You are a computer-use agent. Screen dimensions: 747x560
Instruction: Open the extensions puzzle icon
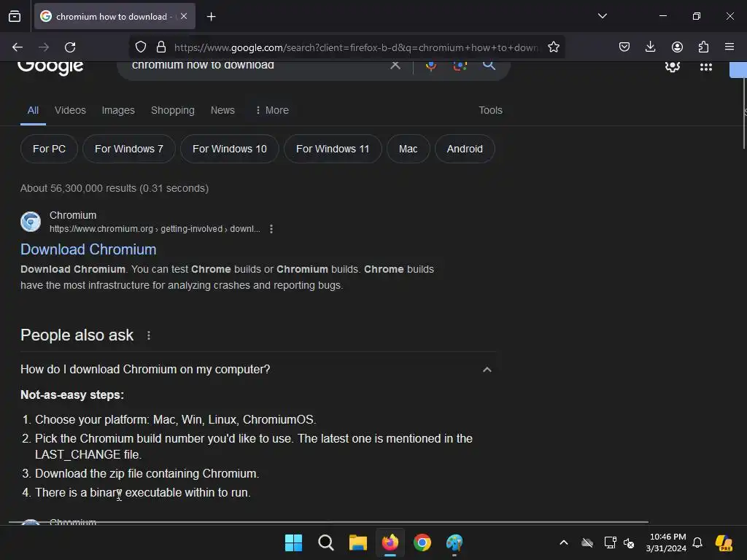tap(703, 47)
